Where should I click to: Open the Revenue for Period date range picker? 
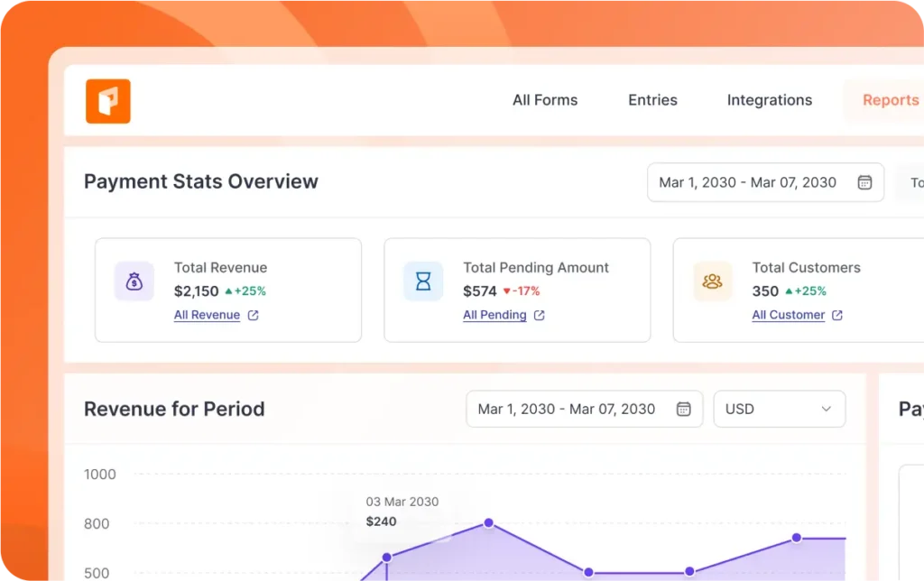click(567, 409)
